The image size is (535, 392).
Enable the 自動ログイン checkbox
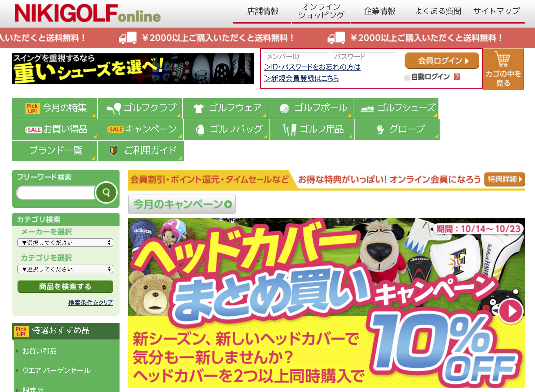click(407, 77)
